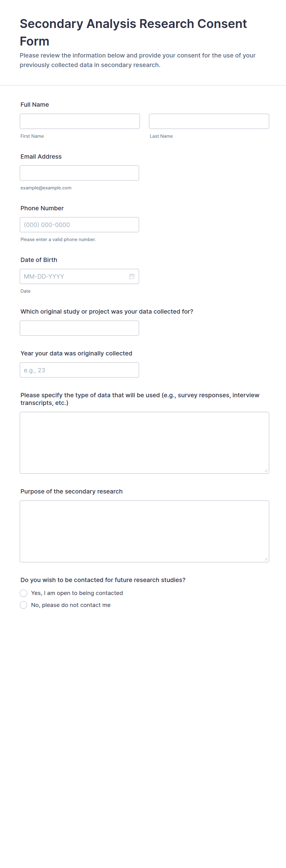286x868 pixels.
Task: Click the "Phone Number" label
Action: pos(42,208)
